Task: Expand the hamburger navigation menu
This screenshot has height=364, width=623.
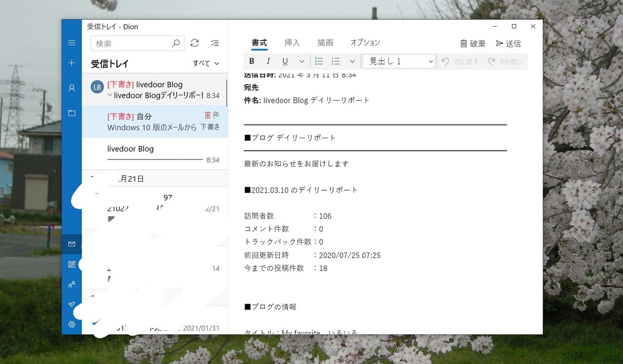Action: (72, 43)
